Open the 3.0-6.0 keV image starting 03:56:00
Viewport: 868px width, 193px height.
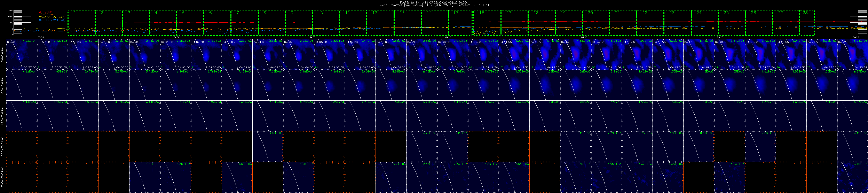[22, 54]
